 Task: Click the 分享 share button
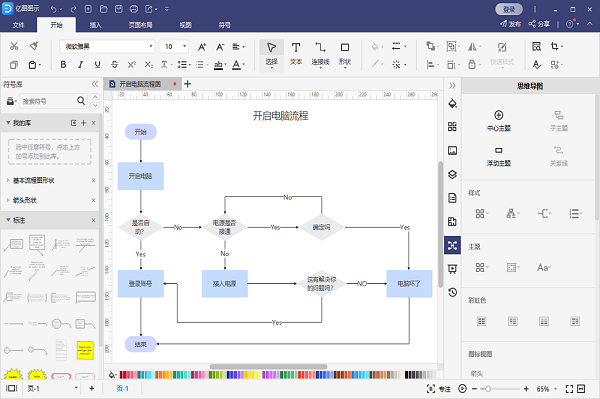539,24
